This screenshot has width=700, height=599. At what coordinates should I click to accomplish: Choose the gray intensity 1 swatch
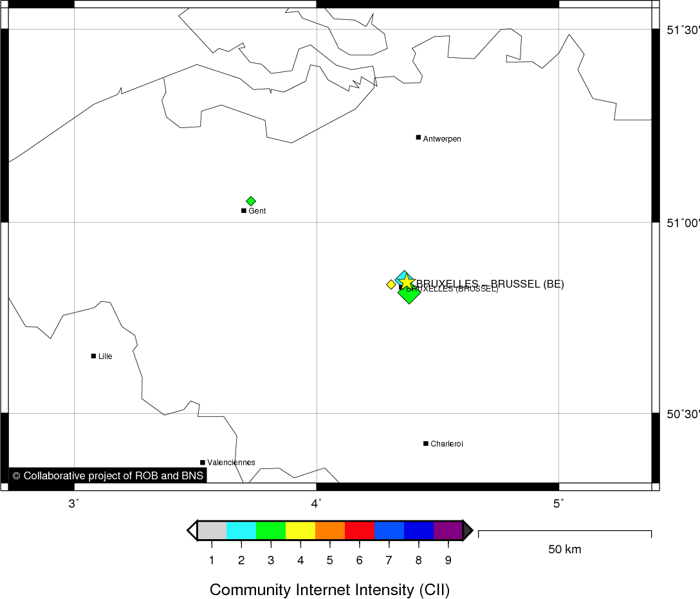pyautogui.click(x=212, y=530)
